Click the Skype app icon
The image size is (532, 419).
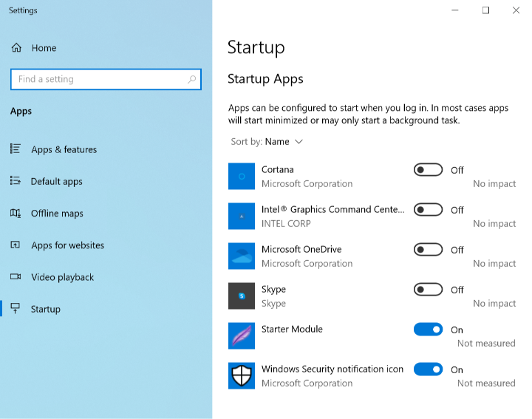(241, 296)
